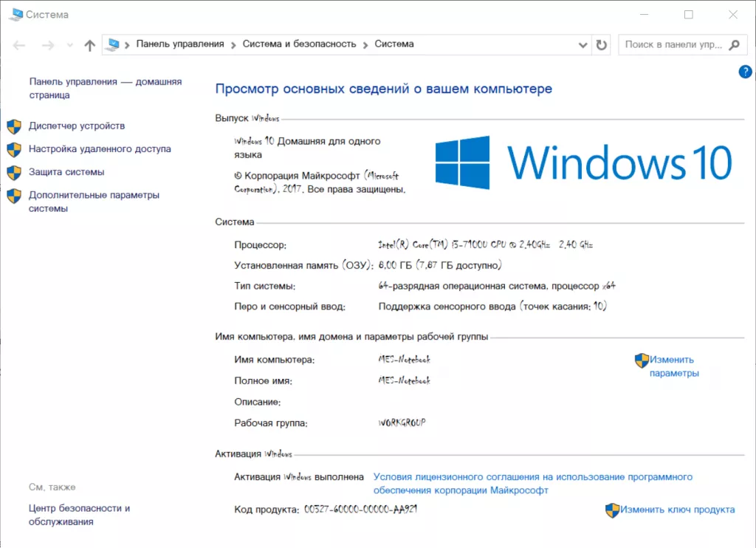Viewport: 756px width, 548px height.
Task: Expand the chevron before Панель управления
Action: 127,45
